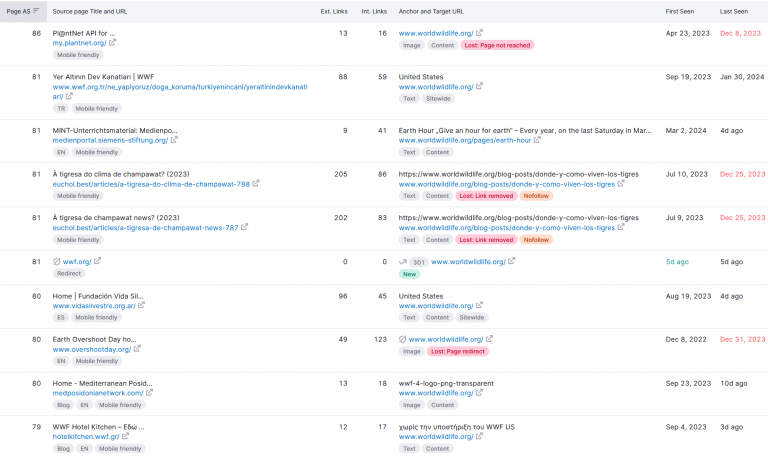Open target external icon in Mediterranean Posidonia row

(479, 393)
